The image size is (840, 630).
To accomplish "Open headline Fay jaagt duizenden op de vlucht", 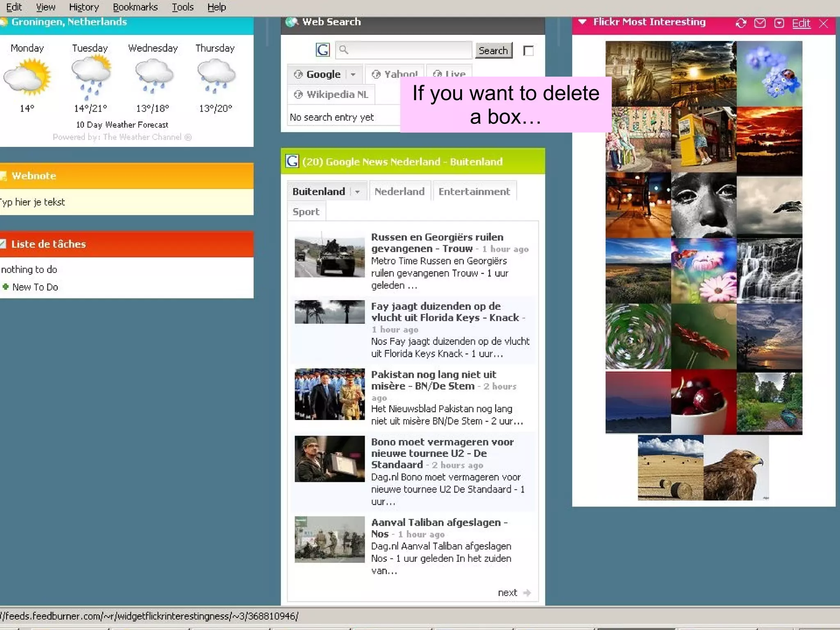I will (x=445, y=312).
